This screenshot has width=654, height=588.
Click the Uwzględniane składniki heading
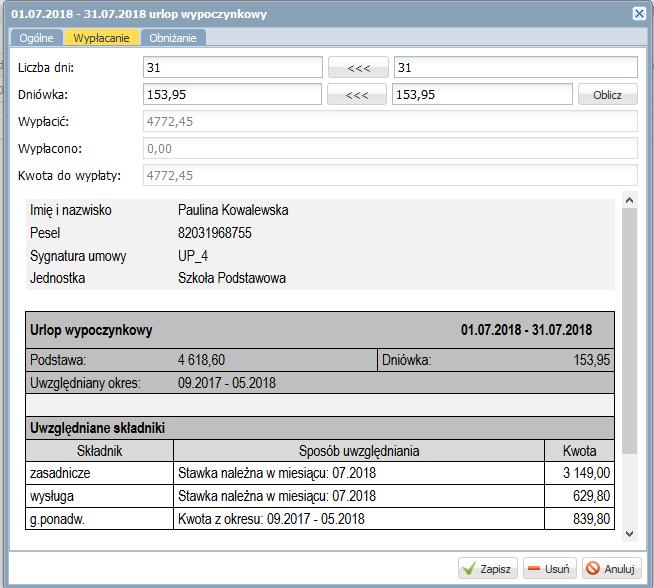[98, 428]
